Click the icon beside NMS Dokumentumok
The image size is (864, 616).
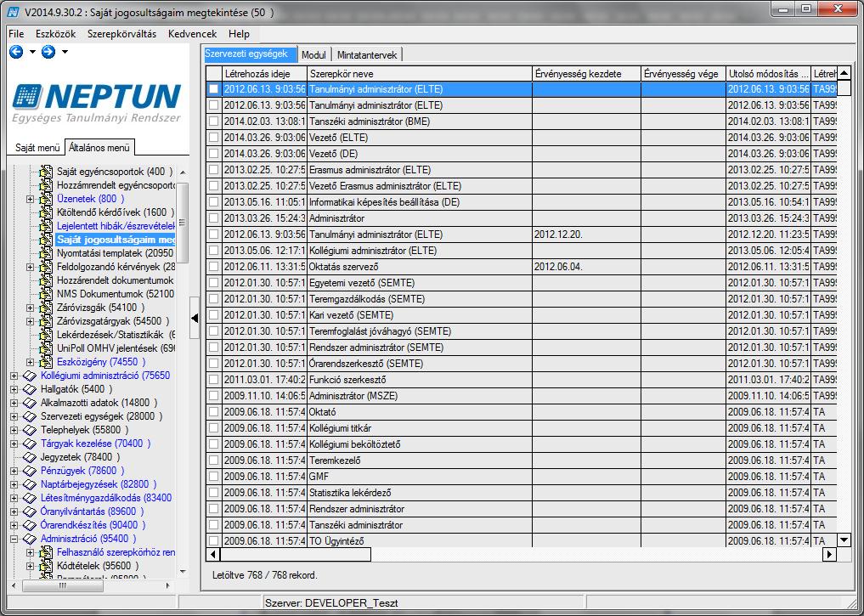[x=46, y=294]
